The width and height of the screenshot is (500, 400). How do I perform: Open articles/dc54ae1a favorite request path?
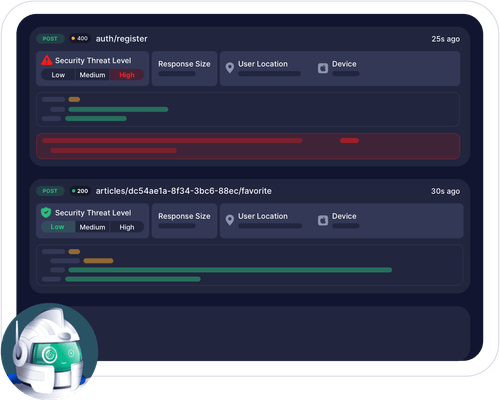click(x=184, y=191)
